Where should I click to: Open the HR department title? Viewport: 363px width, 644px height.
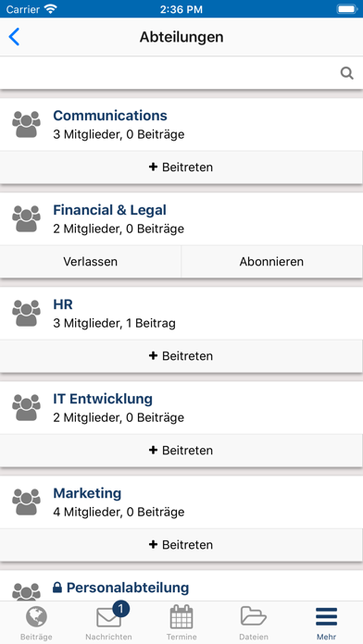coord(63,304)
